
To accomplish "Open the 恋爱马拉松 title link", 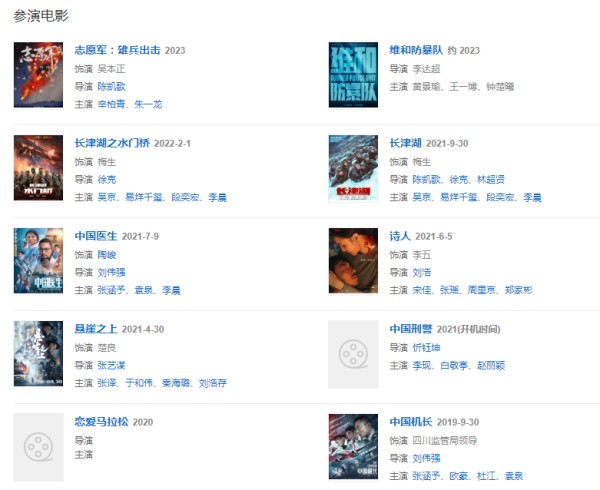I will pos(101,422).
